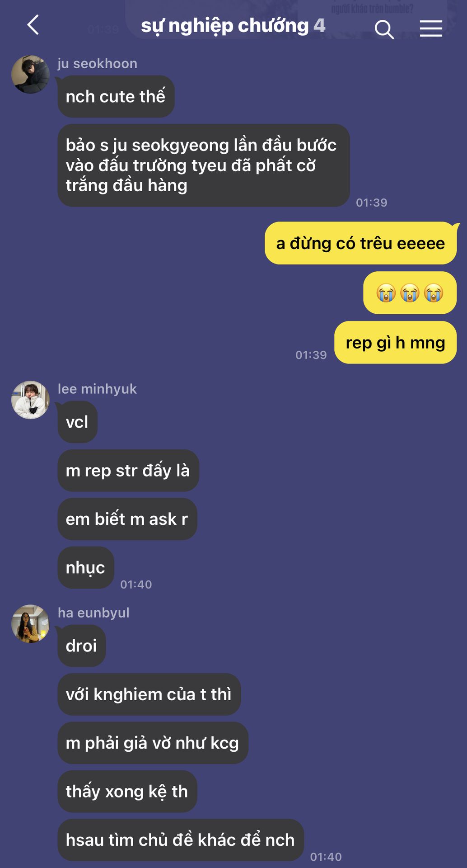This screenshot has width=467, height=868.
Task: Open the chat title 'sự nghiệp chương'
Action: (224, 26)
